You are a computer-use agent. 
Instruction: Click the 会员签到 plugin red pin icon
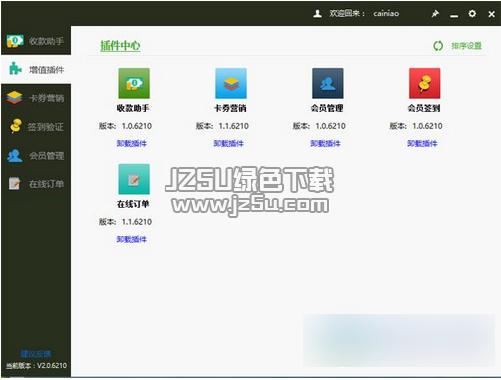click(x=425, y=83)
